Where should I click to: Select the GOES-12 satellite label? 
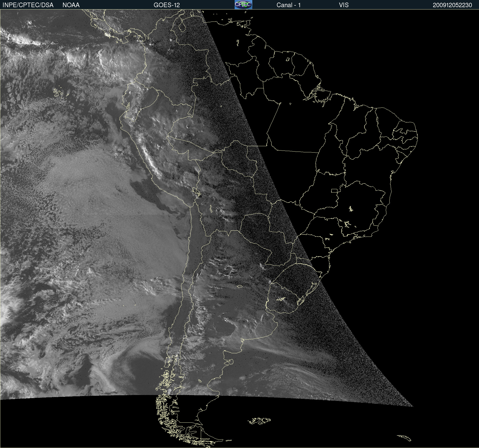pyautogui.click(x=167, y=5)
